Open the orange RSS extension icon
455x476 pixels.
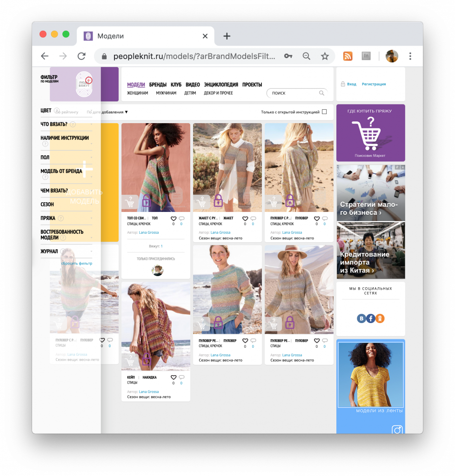[348, 56]
